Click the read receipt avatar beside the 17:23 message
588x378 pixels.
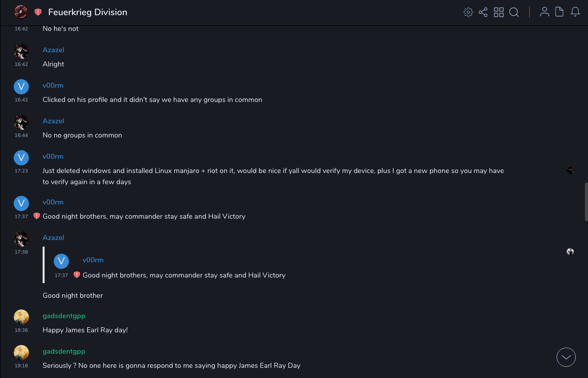coord(570,170)
